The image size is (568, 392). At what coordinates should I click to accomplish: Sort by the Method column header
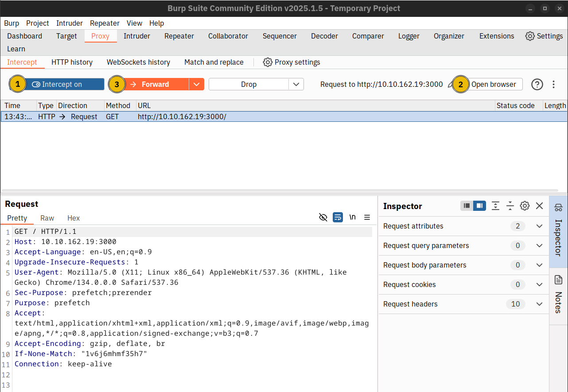coord(119,105)
